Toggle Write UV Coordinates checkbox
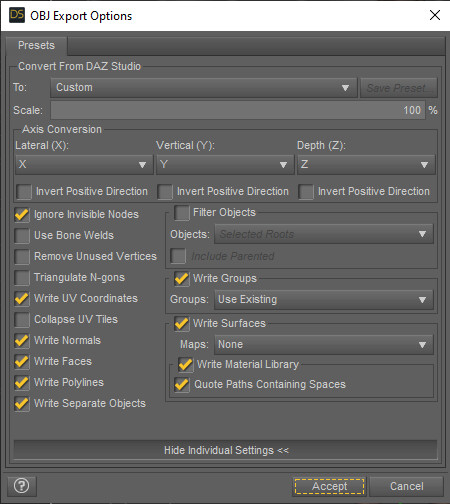 (x=22, y=298)
